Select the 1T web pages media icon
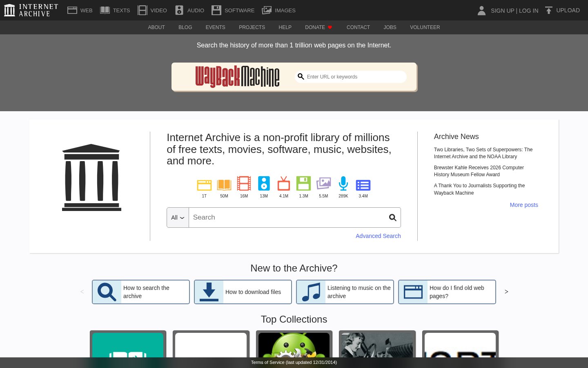Image resolution: width=588 pixels, height=368 pixels. click(x=204, y=185)
